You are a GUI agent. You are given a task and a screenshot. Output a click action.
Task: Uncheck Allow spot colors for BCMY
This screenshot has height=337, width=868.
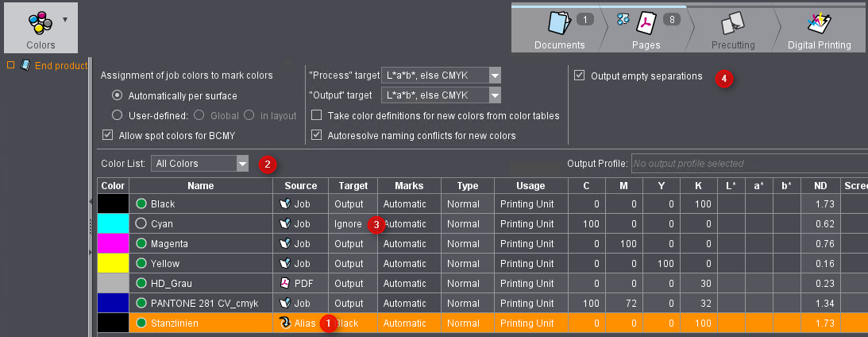coord(108,135)
